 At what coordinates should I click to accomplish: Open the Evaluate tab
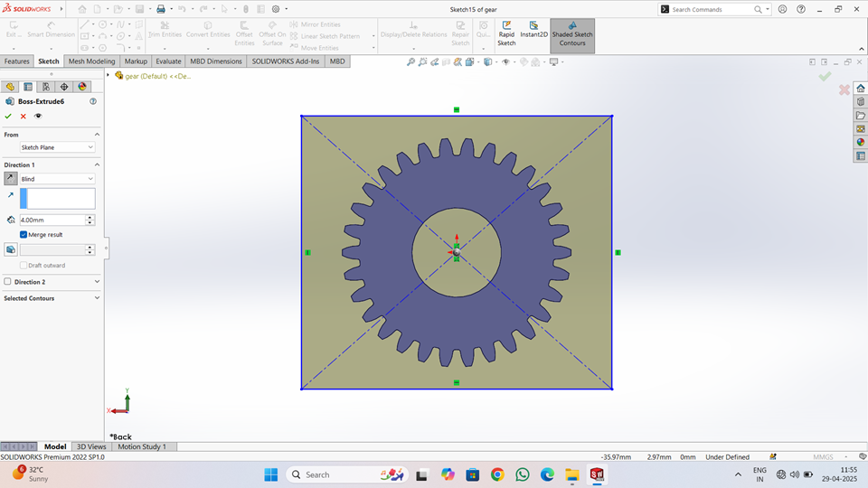(x=168, y=61)
